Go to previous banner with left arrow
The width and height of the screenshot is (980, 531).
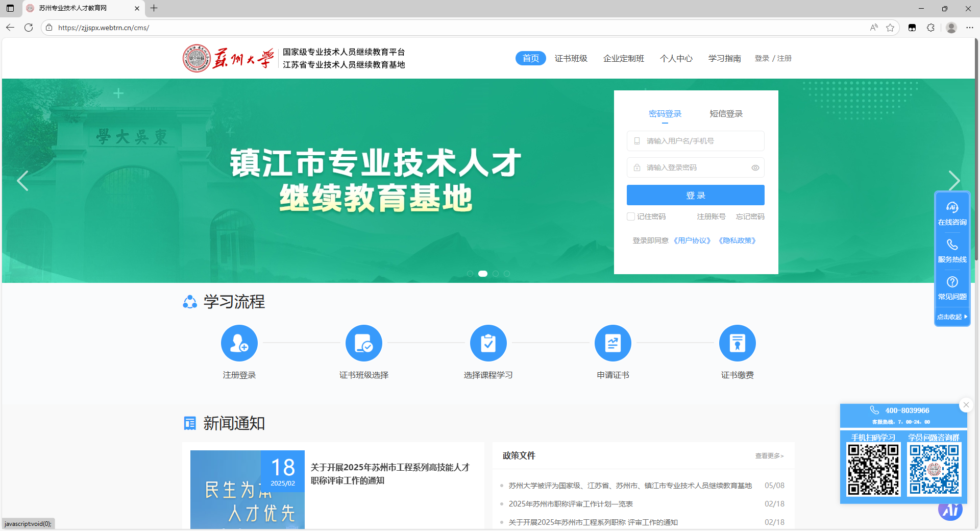[x=22, y=181]
